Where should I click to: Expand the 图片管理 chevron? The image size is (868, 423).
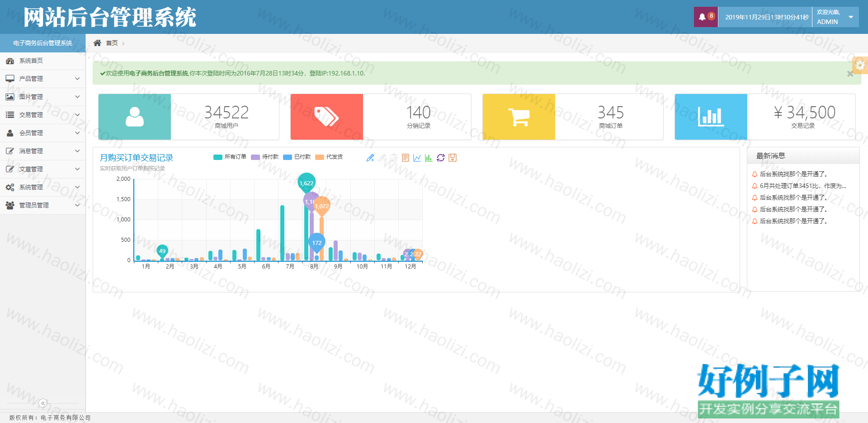pyautogui.click(x=77, y=97)
